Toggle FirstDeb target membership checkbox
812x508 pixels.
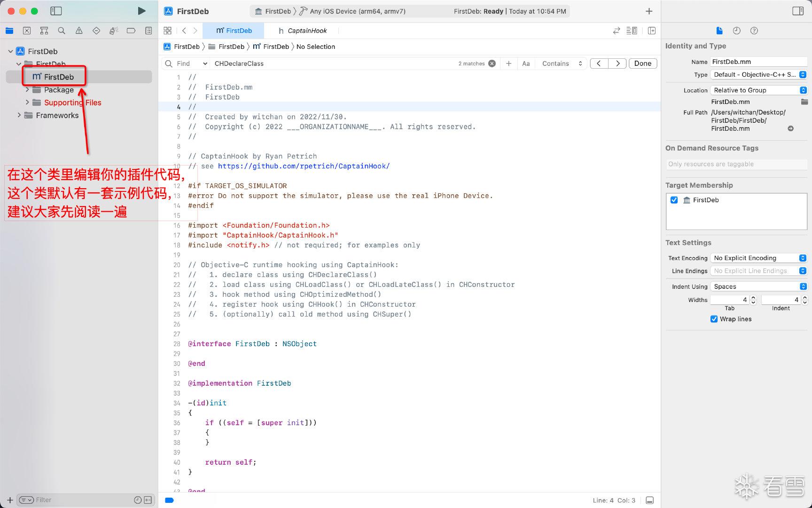coord(674,200)
